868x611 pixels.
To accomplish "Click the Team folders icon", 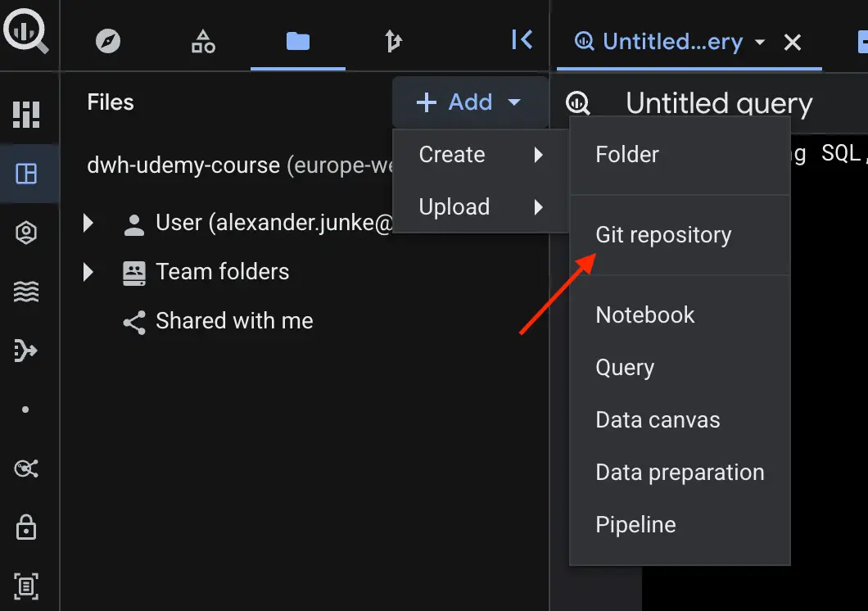I will (x=134, y=273).
